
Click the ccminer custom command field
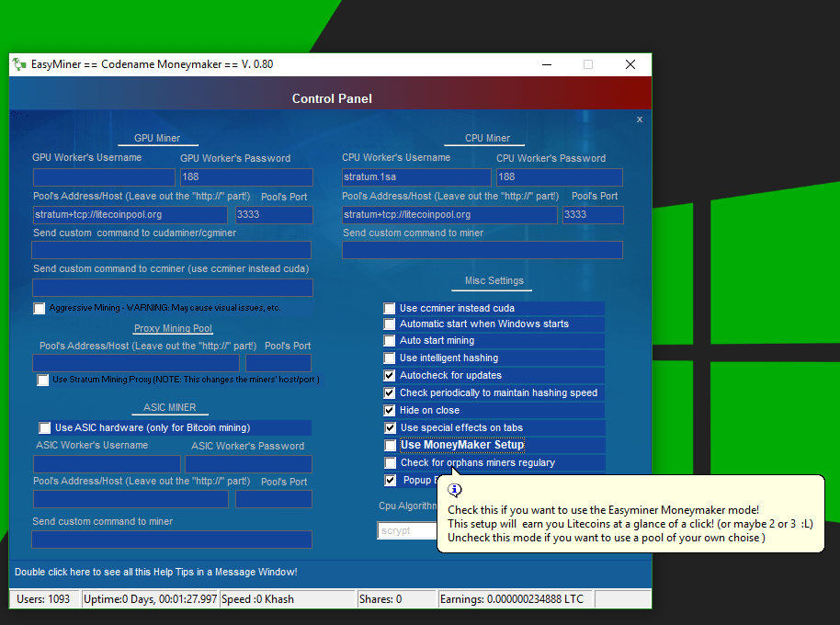tap(173, 288)
